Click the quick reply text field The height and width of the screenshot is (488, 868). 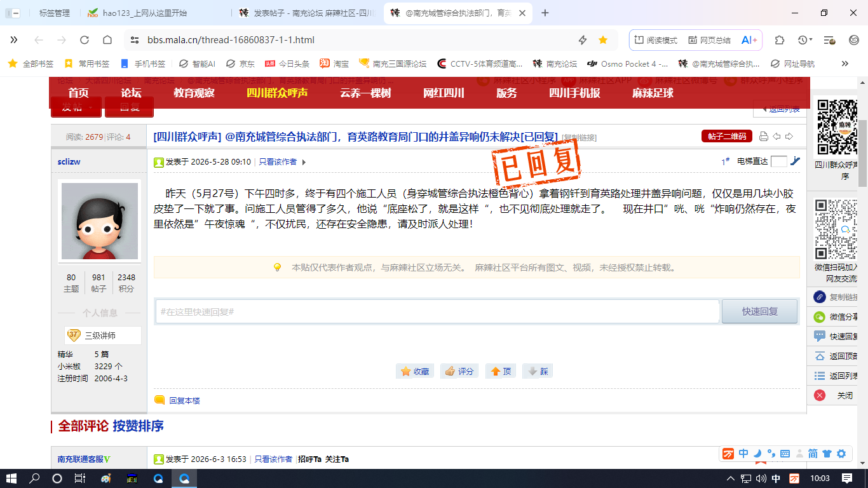tap(437, 311)
